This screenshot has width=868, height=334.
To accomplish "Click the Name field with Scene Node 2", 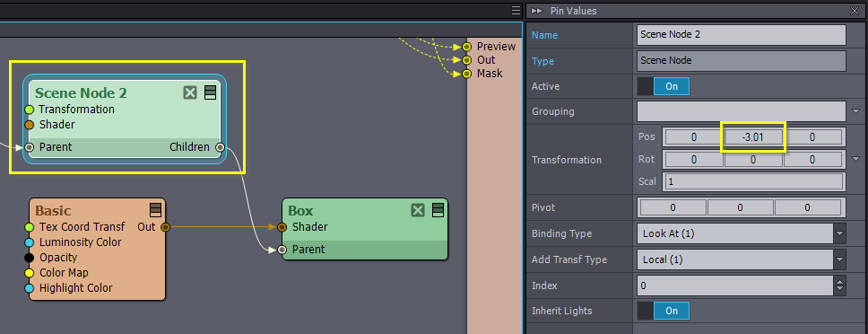I will tap(742, 34).
